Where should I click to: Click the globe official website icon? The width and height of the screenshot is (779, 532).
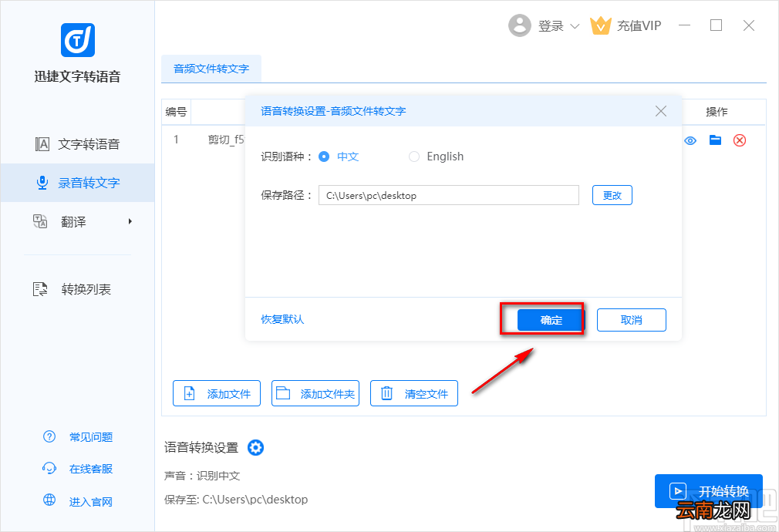tap(49, 500)
